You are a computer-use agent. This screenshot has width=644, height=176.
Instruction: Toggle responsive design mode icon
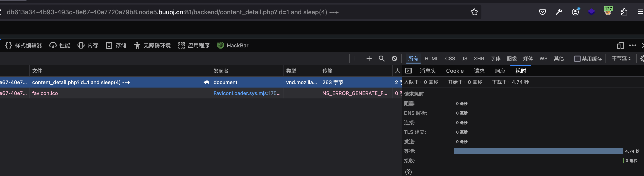tap(620, 46)
